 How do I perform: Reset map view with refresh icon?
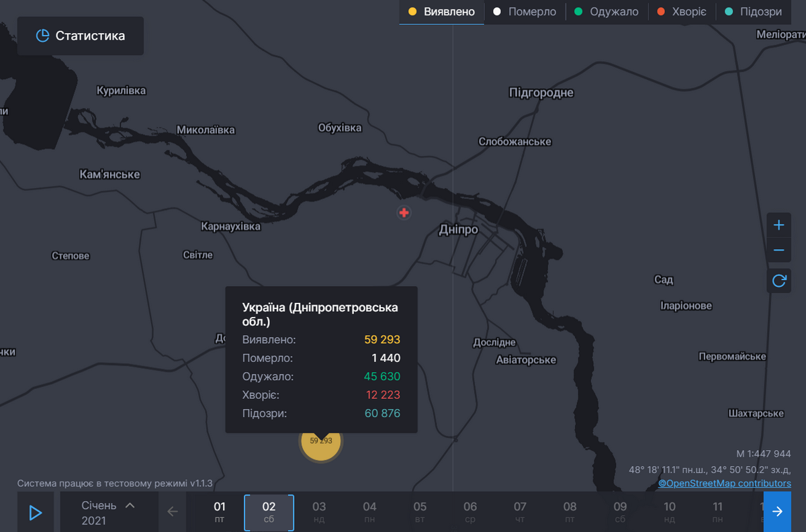point(778,281)
